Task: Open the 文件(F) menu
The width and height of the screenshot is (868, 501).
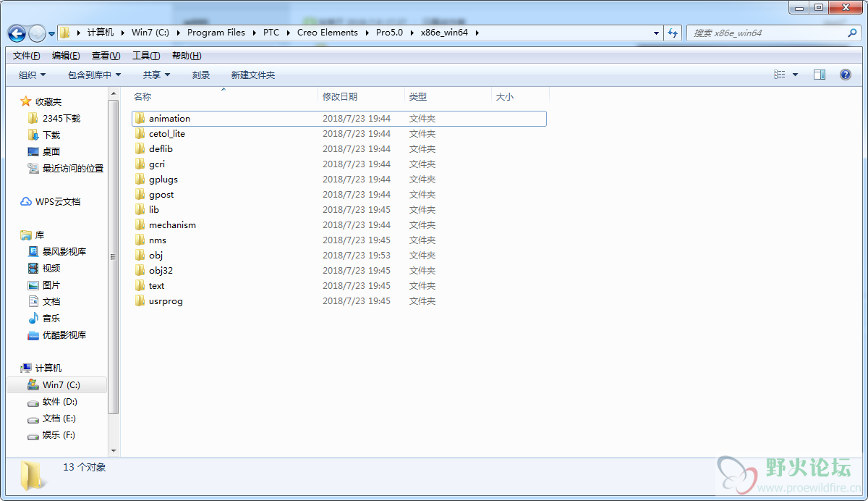Action: 27,56
